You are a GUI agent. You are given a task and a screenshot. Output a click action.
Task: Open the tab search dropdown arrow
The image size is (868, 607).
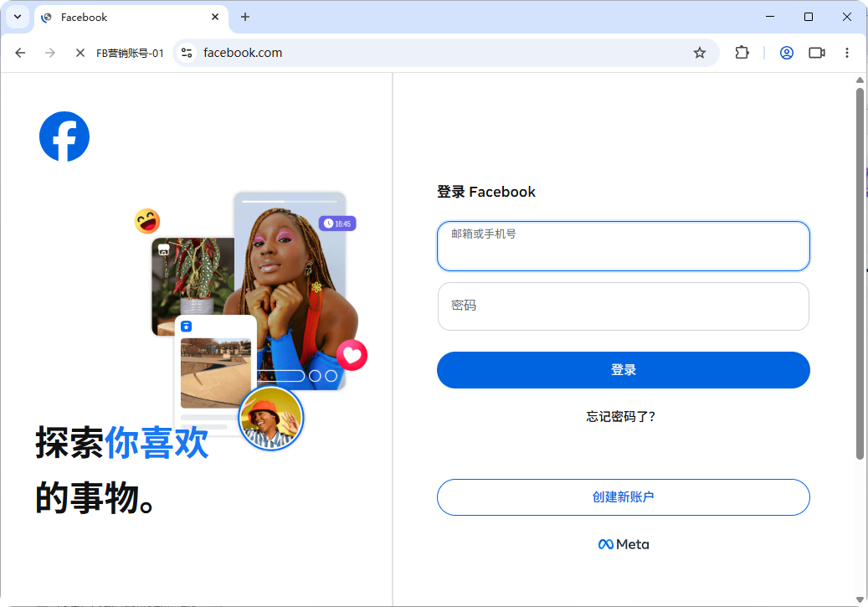(x=18, y=17)
